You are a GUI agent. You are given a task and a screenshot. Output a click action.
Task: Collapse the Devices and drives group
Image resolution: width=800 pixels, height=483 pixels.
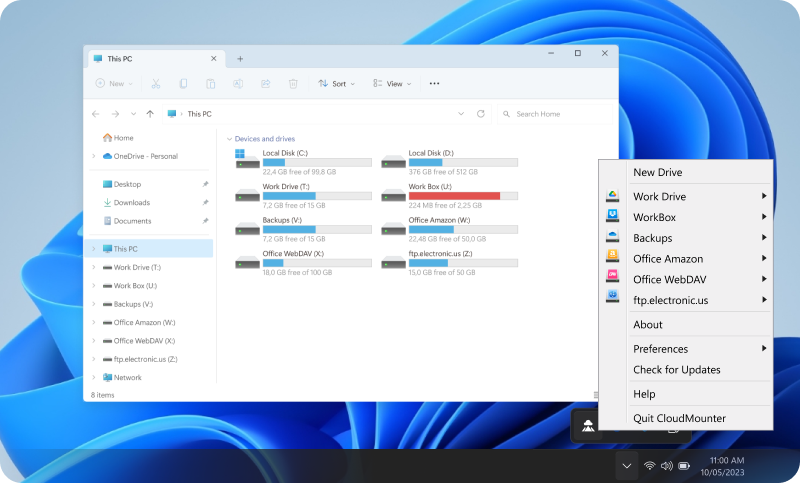click(230, 139)
